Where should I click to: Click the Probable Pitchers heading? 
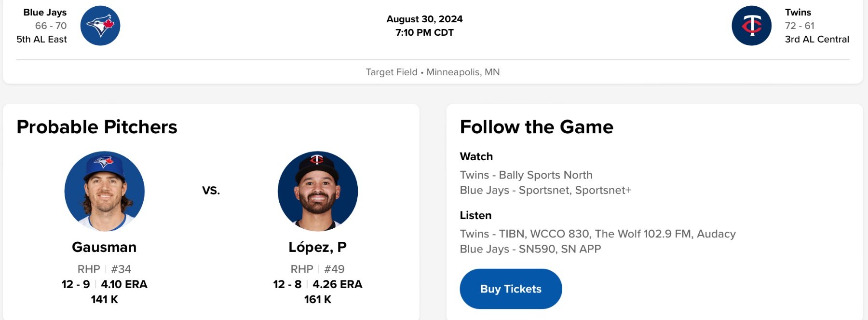[97, 127]
